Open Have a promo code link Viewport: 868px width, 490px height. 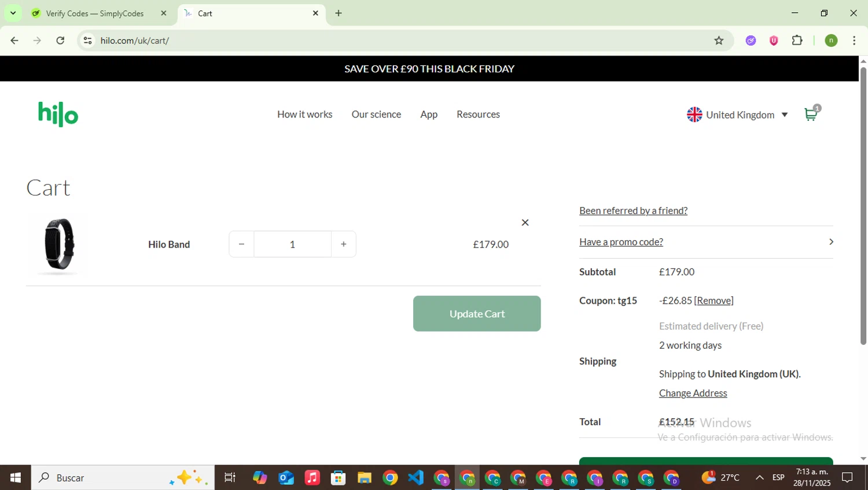click(x=621, y=242)
